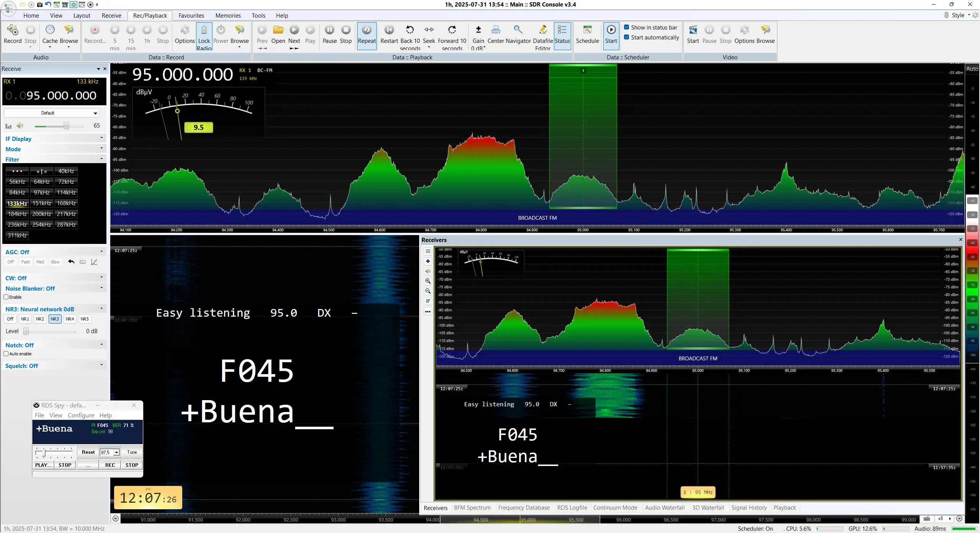980x533 pixels.
Task: Click the Cache audio icon
Action: coord(50,30)
